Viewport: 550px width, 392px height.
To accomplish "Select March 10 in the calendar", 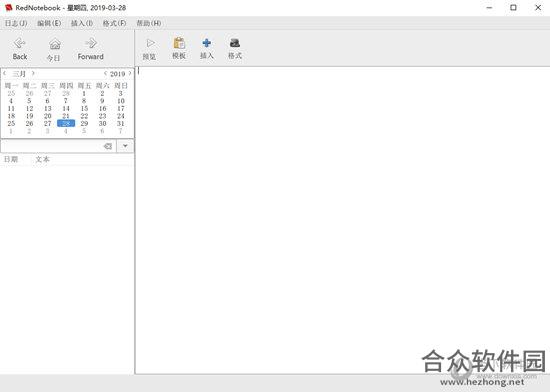I will (x=121, y=101).
